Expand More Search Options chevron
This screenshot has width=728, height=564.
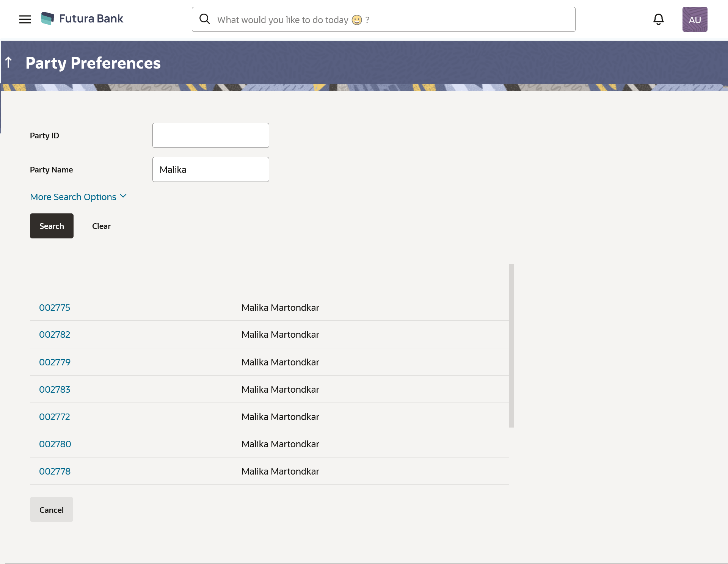point(123,196)
